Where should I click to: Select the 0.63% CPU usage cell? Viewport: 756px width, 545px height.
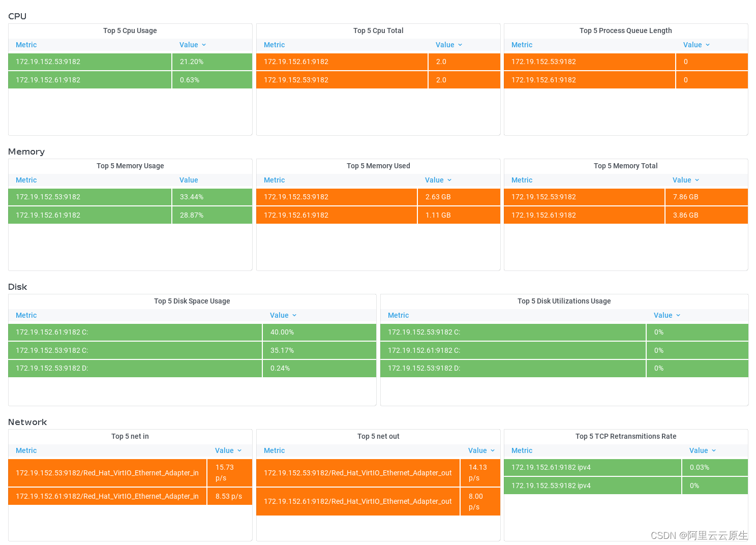(213, 80)
